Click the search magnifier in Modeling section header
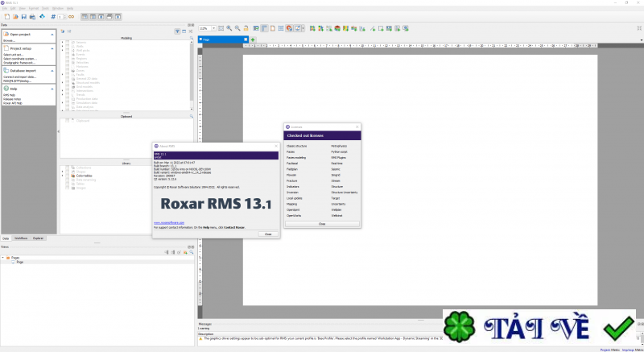The image size is (644, 352). 192,38
